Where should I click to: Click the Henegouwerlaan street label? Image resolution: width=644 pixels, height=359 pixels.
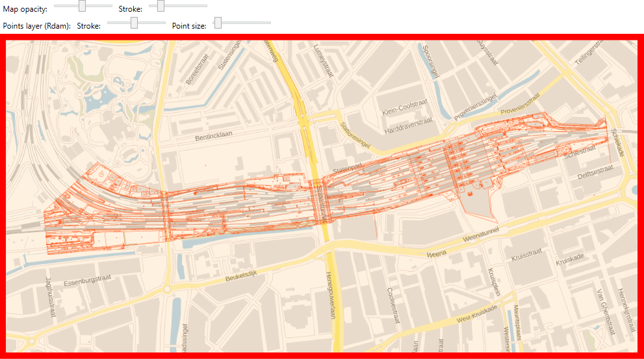pyautogui.click(x=330, y=295)
